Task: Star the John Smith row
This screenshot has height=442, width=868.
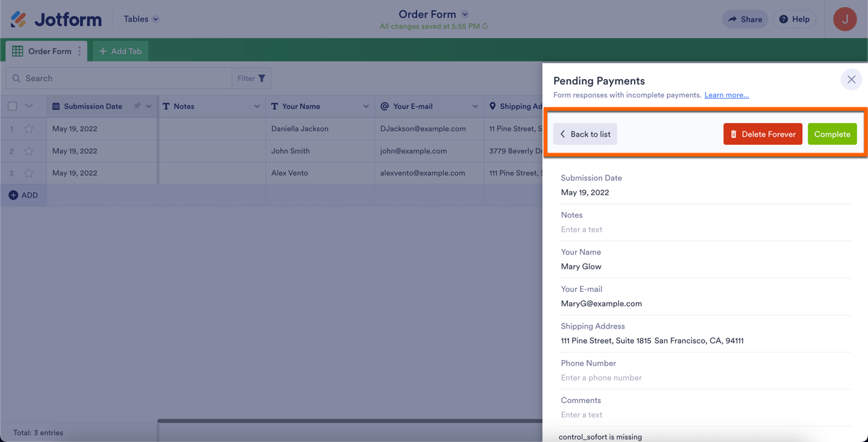Action: [29, 151]
